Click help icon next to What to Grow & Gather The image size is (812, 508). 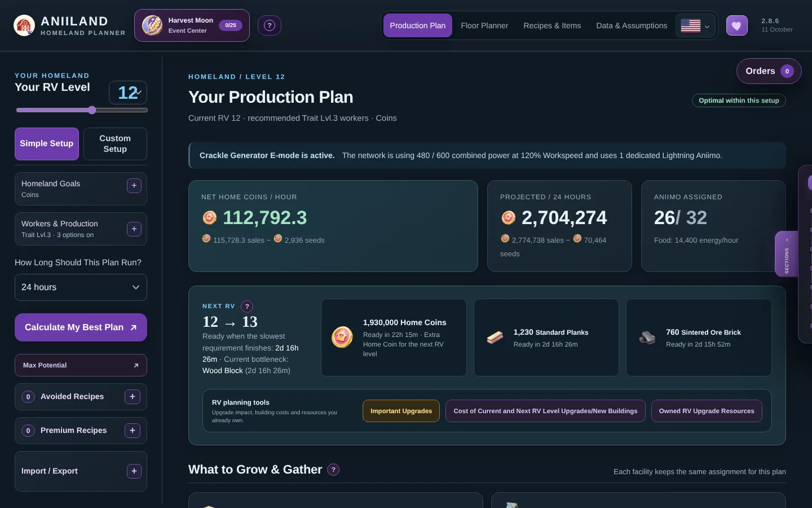tap(334, 470)
